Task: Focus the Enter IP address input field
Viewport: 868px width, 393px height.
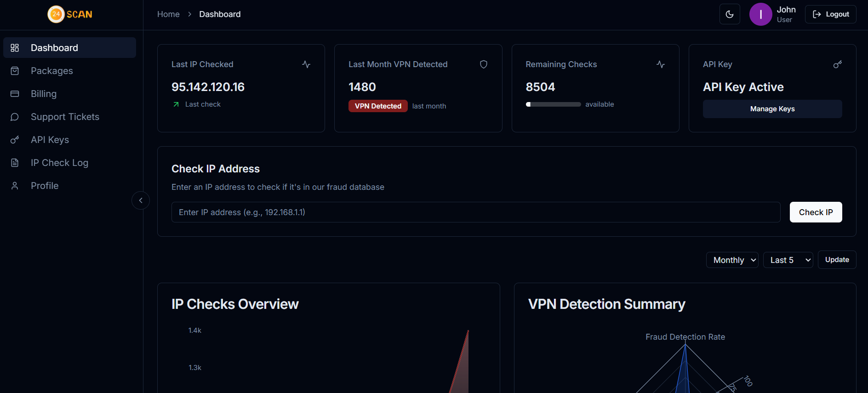Action: [x=475, y=212]
